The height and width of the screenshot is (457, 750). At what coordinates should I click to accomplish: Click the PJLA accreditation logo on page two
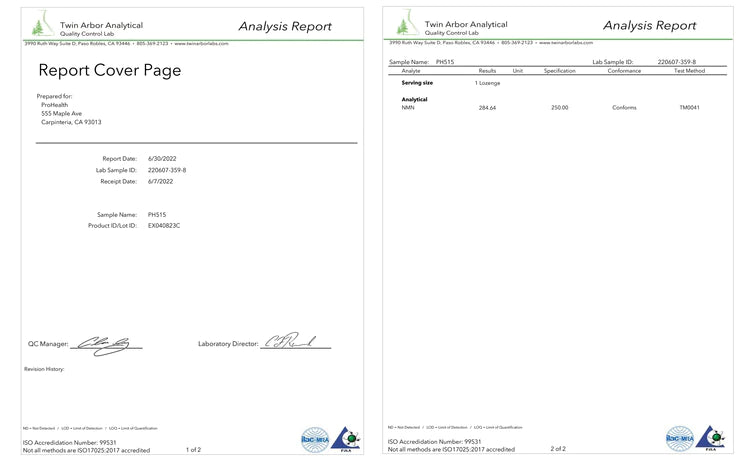click(x=710, y=438)
